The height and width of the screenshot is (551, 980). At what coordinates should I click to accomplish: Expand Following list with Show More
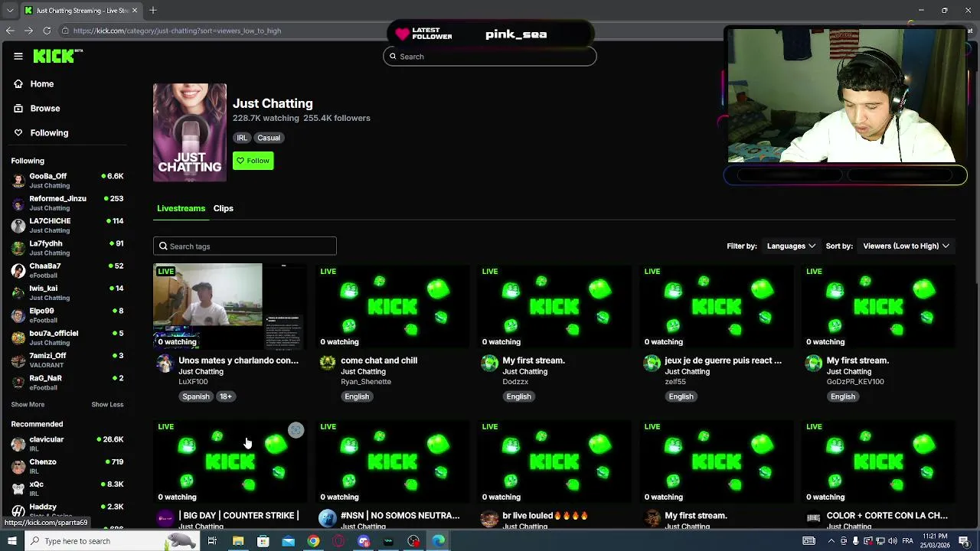tap(28, 404)
